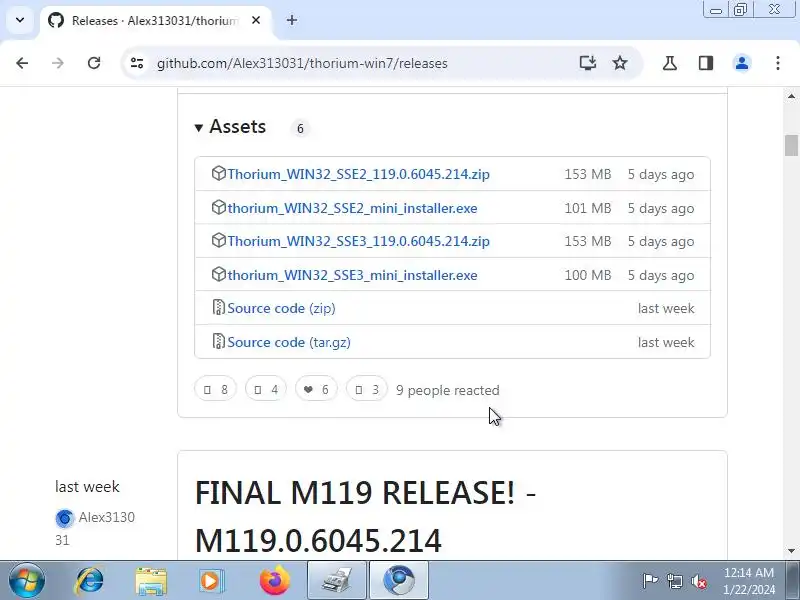Click the Alex313031 avatar image

click(64, 518)
